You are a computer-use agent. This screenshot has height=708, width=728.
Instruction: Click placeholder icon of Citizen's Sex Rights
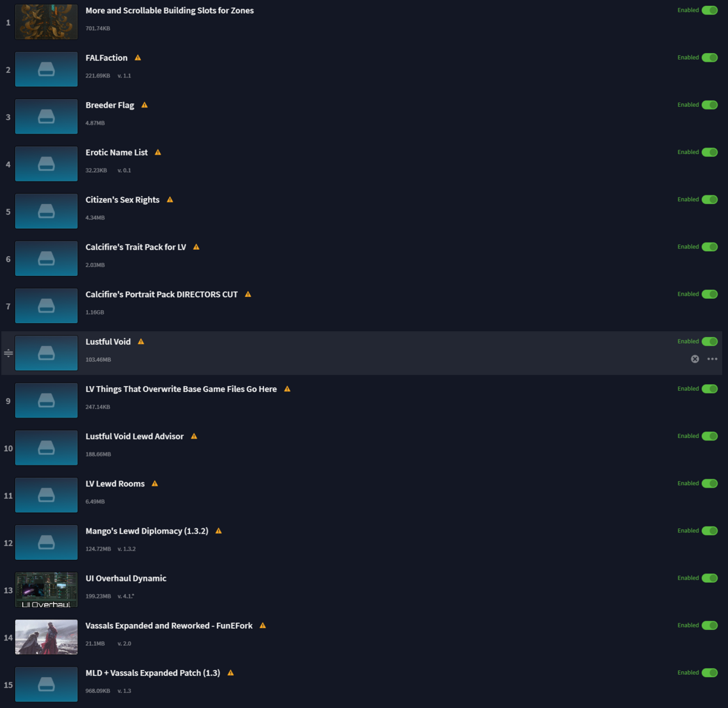(47, 211)
